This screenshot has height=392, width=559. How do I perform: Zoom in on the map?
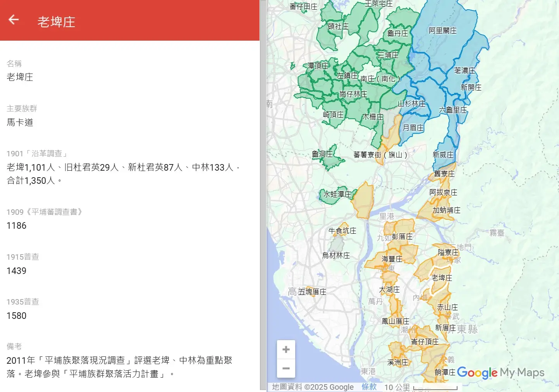pyautogui.click(x=286, y=349)
